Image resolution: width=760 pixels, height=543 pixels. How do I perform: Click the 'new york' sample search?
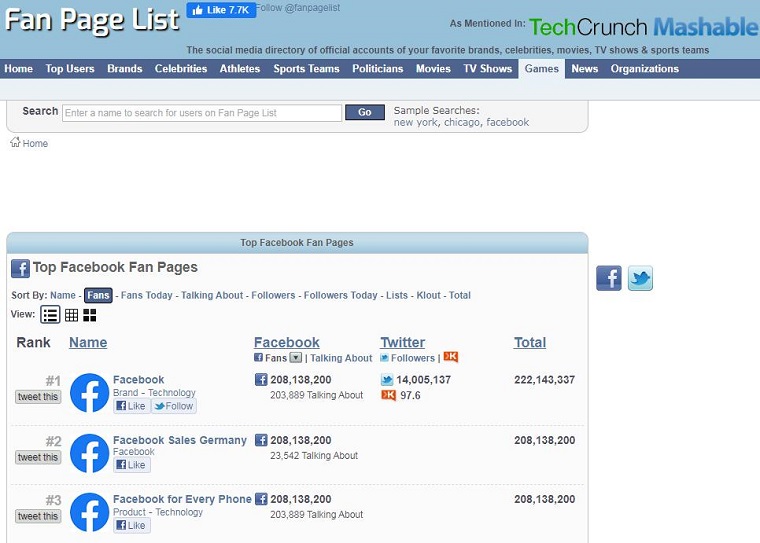tap(415, 122)
